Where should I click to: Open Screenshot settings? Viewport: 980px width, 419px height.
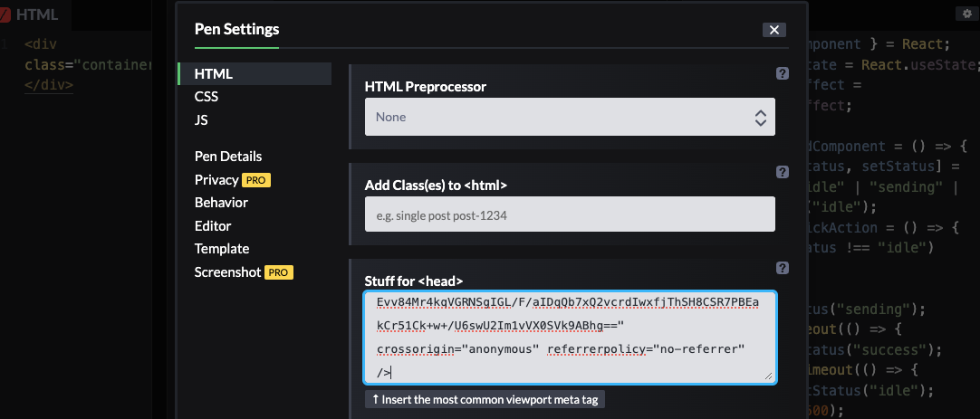click(x=227, y=272)
